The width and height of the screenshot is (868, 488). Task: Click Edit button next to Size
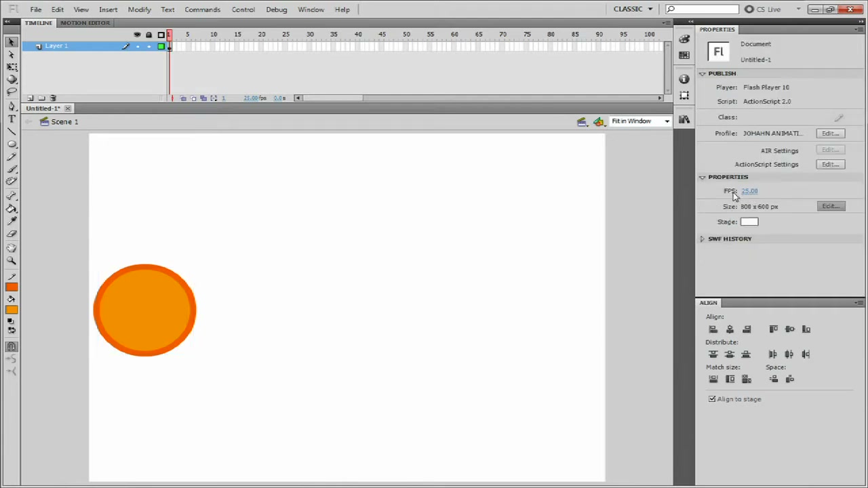click(831, 207)
